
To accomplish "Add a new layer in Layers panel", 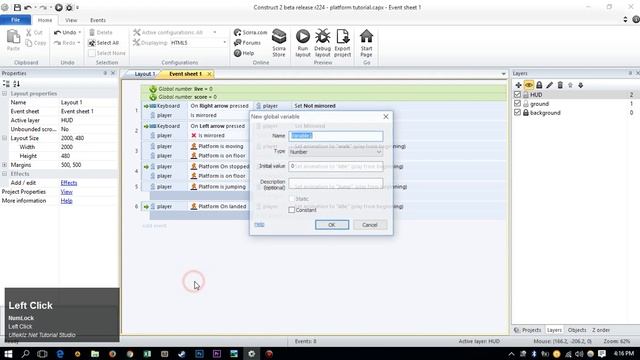I will point(518,85).
